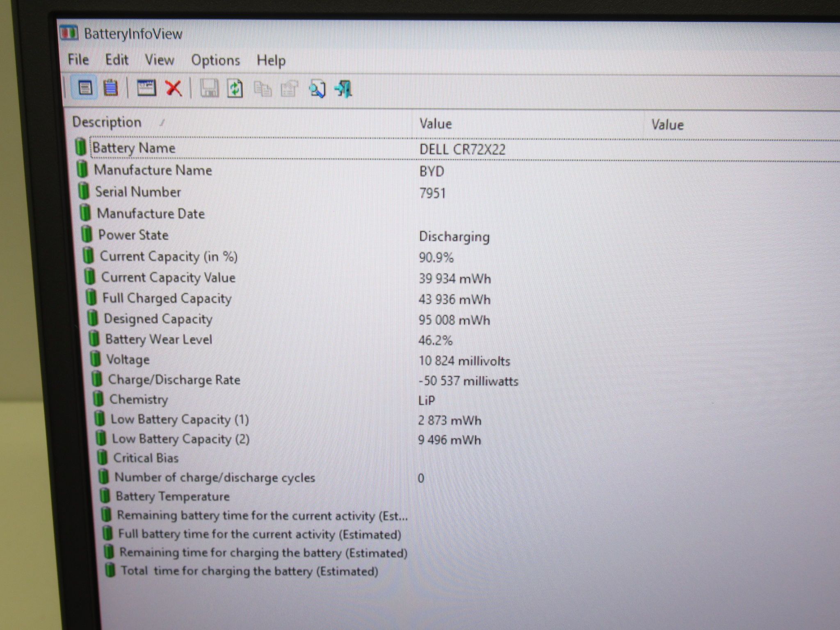The height and width of the screenshot is (630, 840).
Task: Click the LiP chemistry value
Action: [x=427, y=400]
